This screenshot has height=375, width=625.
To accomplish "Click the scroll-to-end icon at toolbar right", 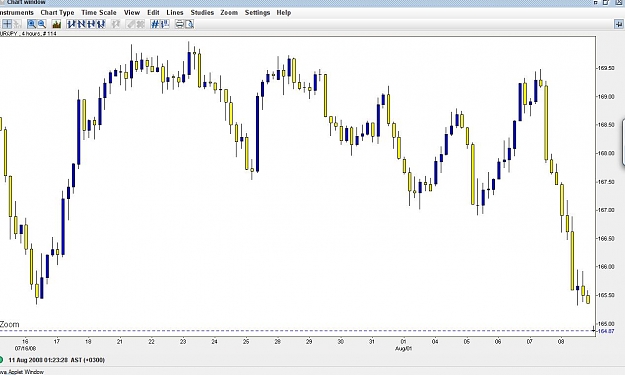I will 619,24.
